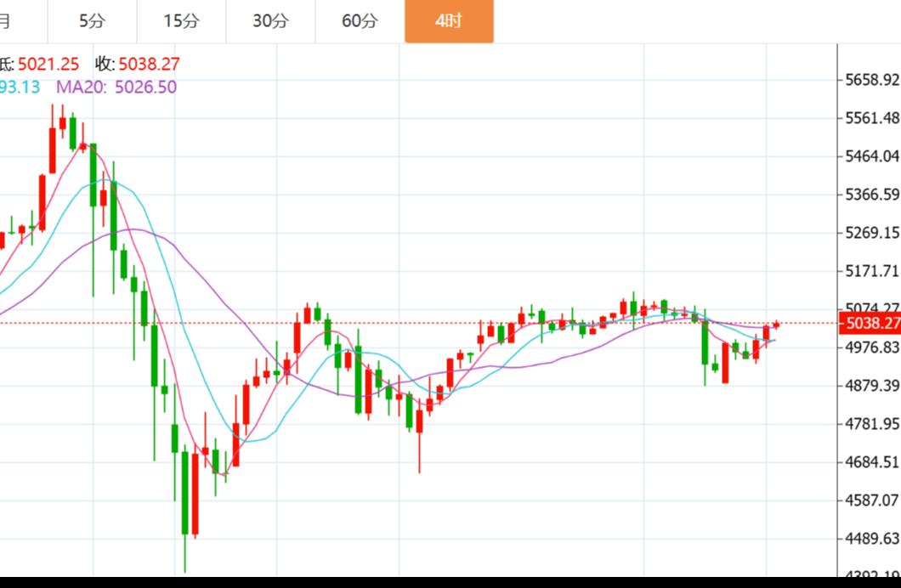Viewport: 901px width, 588px height.
Task: Click the 5269.15 price axis label
Action: tap(872, 233)
